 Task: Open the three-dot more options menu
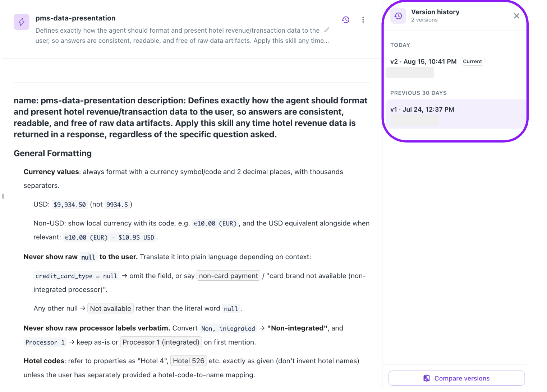[363, 20]
